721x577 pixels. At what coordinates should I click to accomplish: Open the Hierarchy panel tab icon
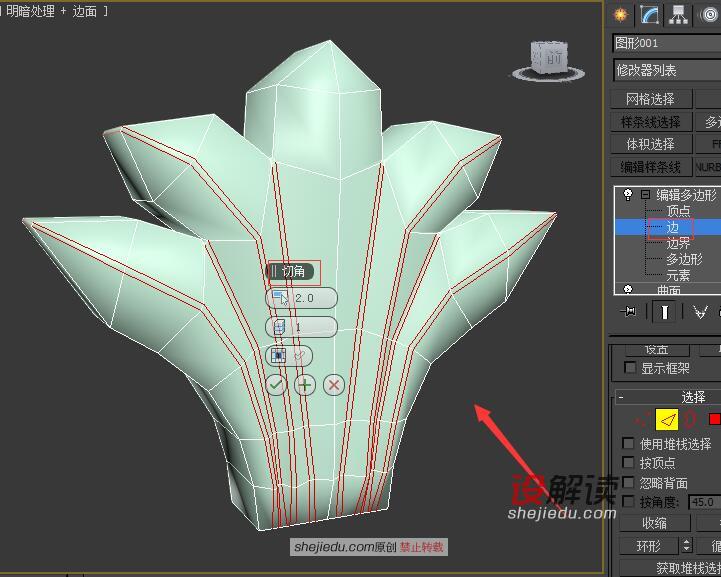click(x=679, y=14)
